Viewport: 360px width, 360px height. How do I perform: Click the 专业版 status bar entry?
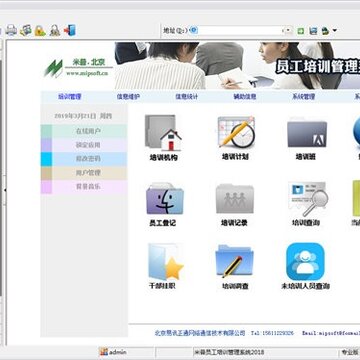pyautogui.click(x=350, y=352)
